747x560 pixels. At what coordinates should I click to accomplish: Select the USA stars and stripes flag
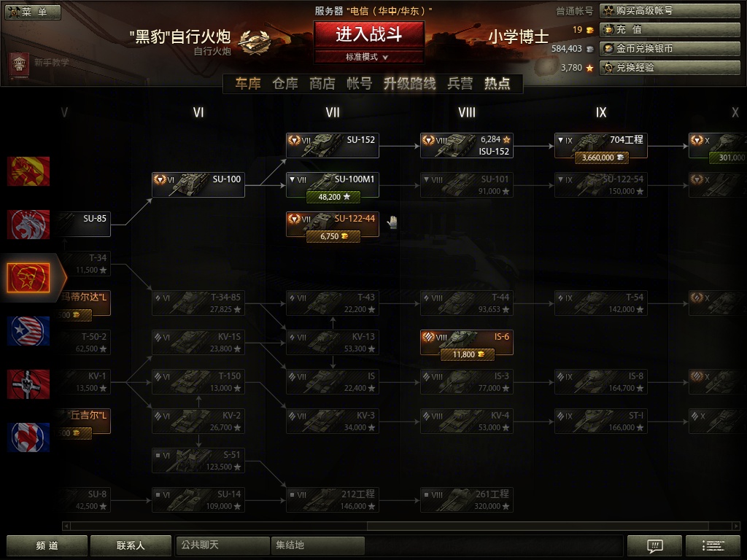coord(28,331)
